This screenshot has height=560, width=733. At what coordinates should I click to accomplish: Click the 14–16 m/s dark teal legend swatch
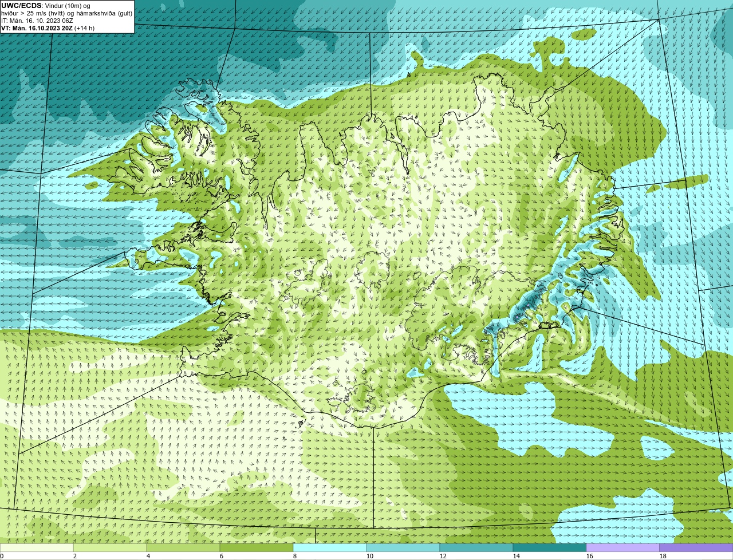tap(550, 548)
